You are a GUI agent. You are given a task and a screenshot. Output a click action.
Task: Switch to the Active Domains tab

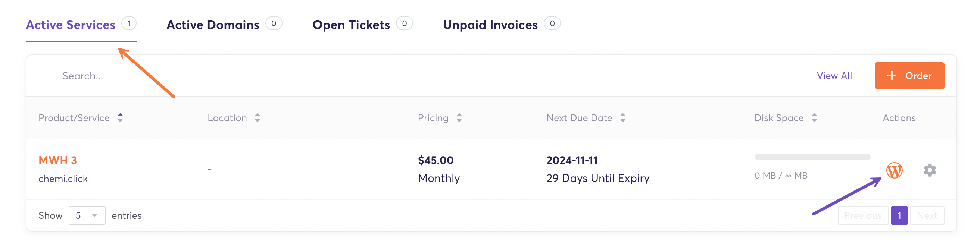pyautogui.click(x=213, y=25)
